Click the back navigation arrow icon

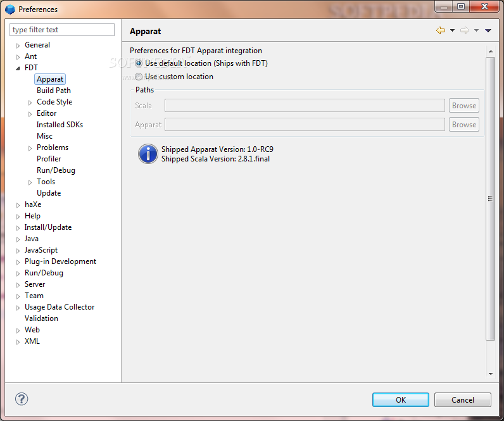point(441,30)
